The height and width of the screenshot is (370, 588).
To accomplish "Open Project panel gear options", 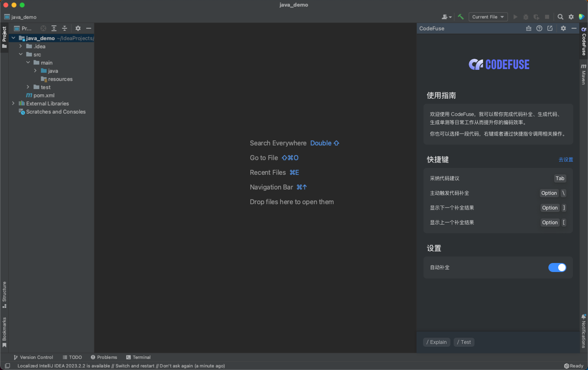I will point(78,28).
